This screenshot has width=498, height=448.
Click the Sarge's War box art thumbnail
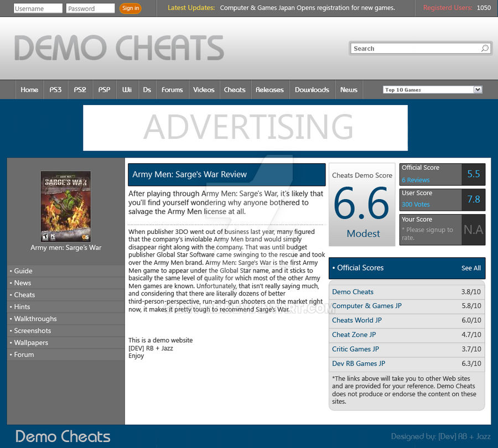point(66,206)
